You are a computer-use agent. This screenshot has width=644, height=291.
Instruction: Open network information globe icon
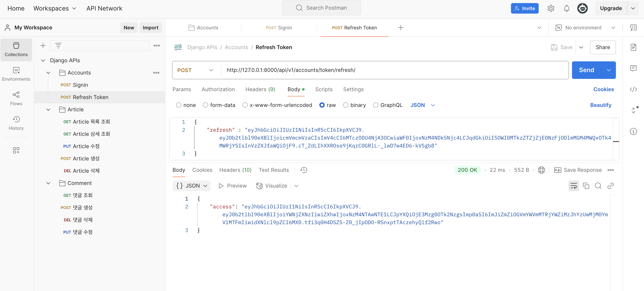click(541, 170)
